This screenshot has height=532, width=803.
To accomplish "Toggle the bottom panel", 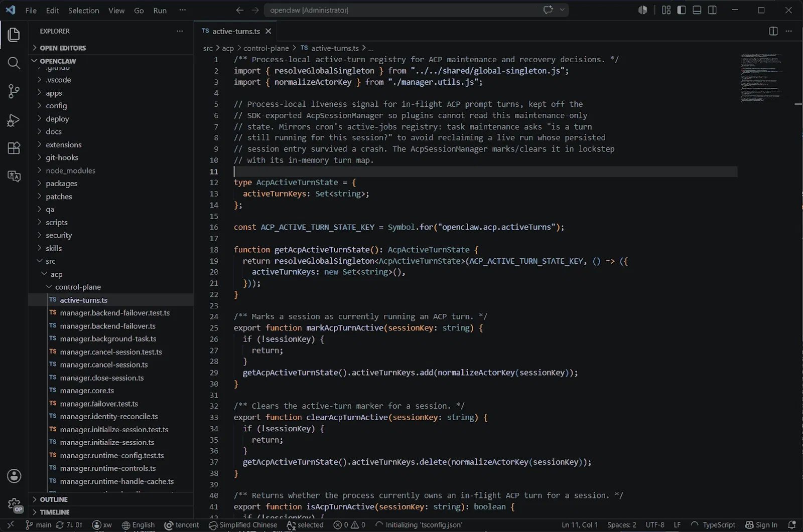I will tap(697, 10).
